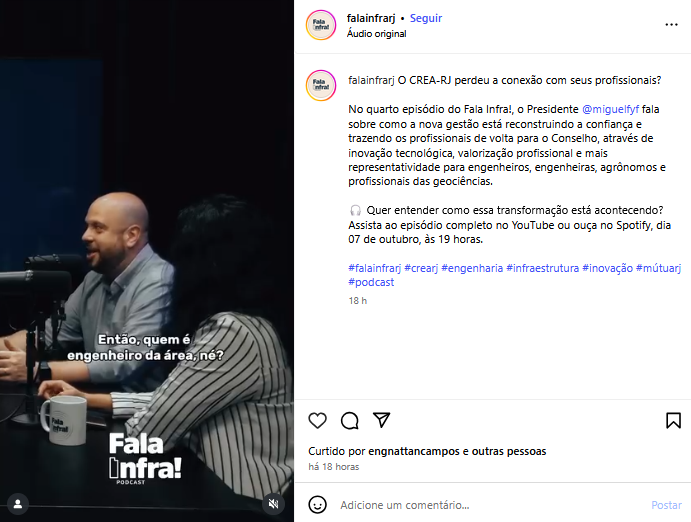Pause the Fala Infra video reel
Viewport: 691px width, 522px height.
click(147, 261)
